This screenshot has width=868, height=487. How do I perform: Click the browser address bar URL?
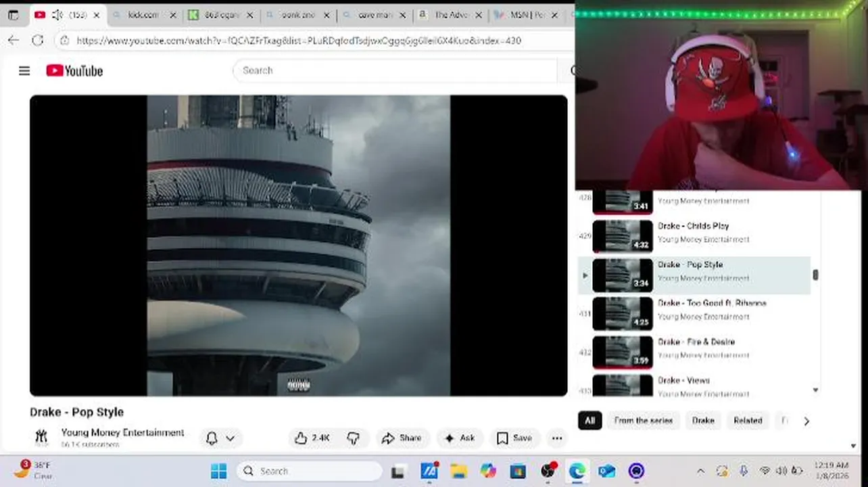click(x=299, y=41)
